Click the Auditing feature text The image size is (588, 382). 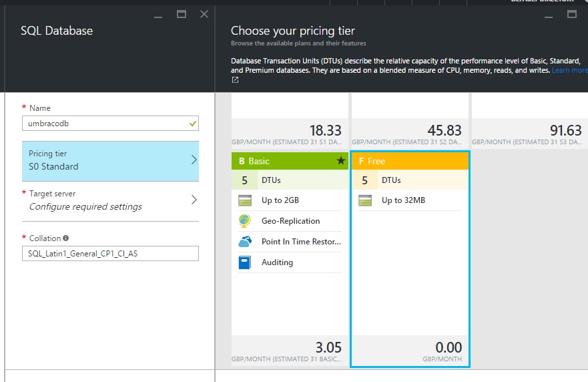pyautogui.click(x=277, y=262)
